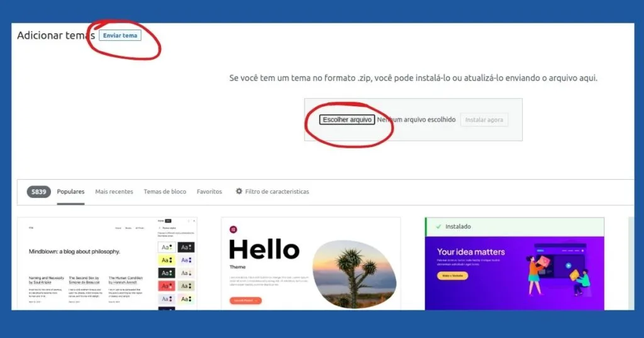Click the Enviar tema button
The width and height of the screenshot is (644, 338).
pyautogui.click(x=120, y=35)
